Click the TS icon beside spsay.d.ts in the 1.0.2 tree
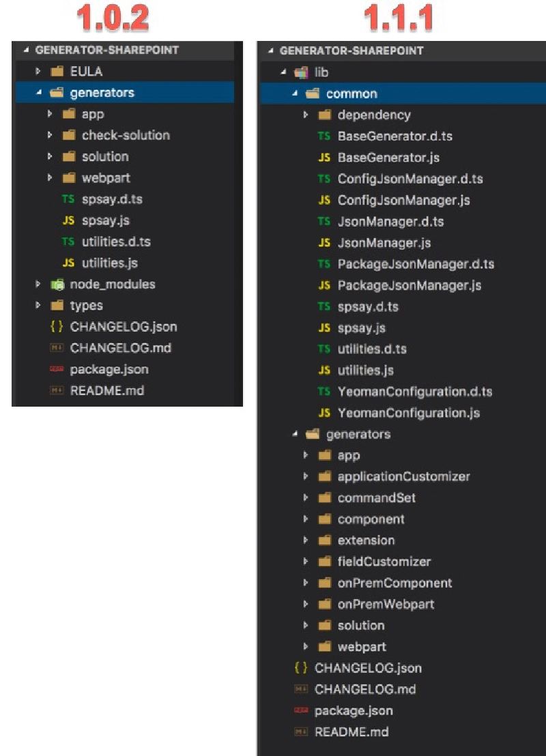 pos(68,199)
